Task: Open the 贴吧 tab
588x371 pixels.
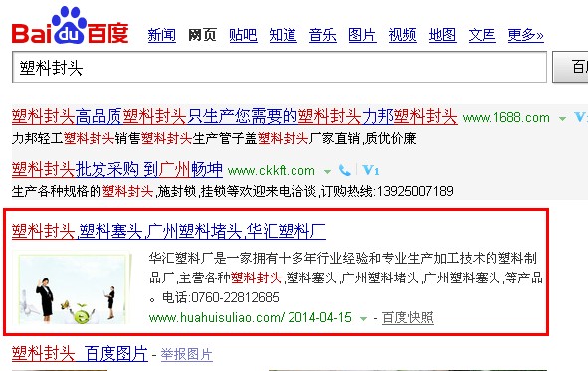Action: tap(243, 35)
